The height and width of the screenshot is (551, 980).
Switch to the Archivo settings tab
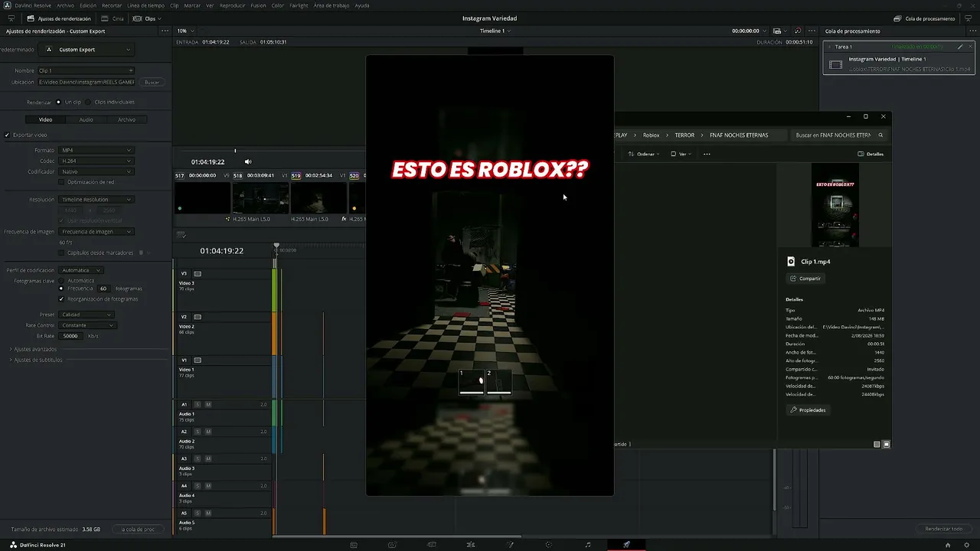[x=126, y=119]
